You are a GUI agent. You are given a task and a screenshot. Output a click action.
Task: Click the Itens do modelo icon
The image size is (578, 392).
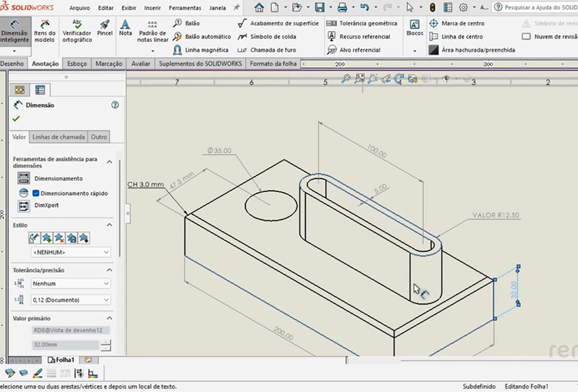click(x=45, y=31)
